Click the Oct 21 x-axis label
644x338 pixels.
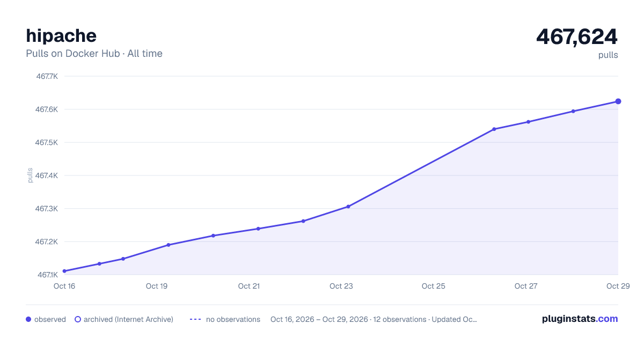[249, 286]
